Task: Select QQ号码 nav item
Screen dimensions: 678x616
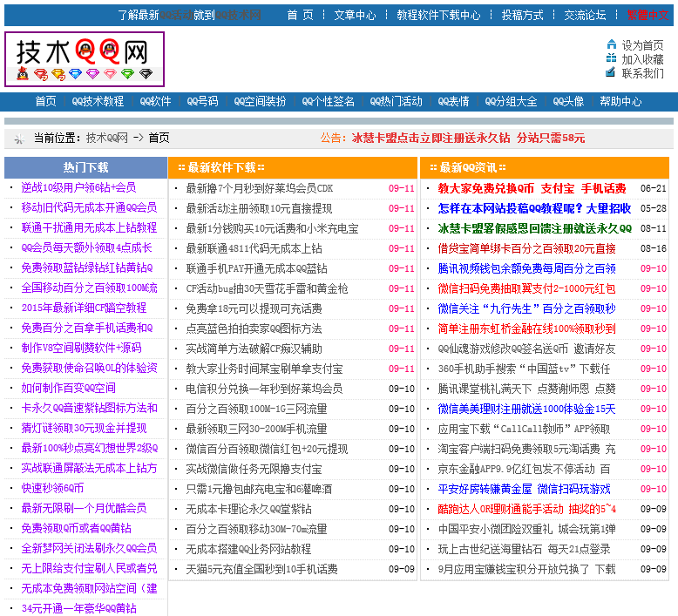Action: point(202,101)
